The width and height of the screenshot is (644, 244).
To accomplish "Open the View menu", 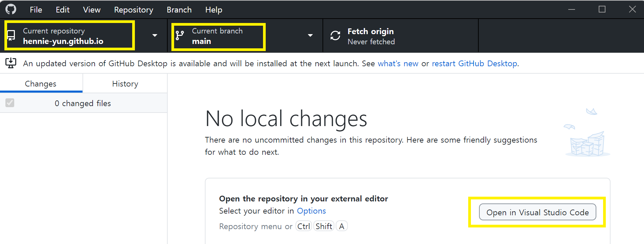I will pos(92,10).
